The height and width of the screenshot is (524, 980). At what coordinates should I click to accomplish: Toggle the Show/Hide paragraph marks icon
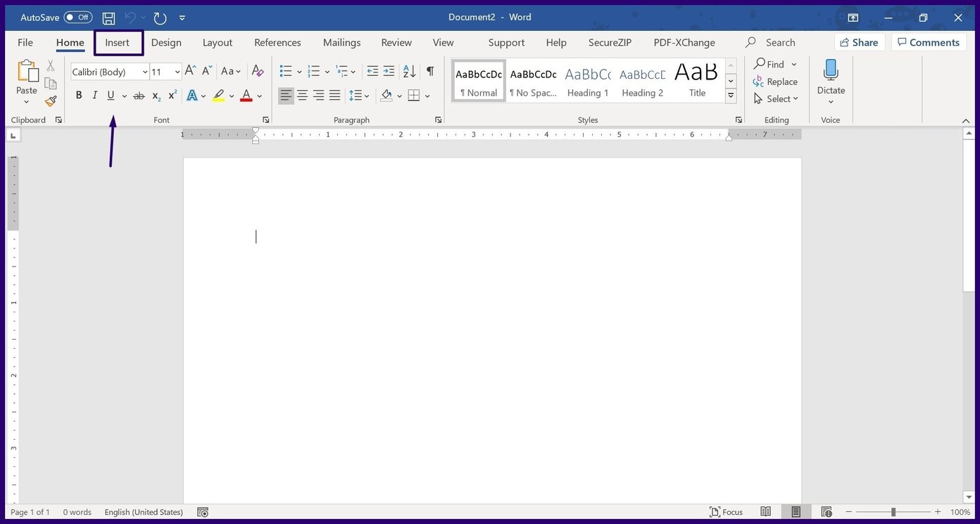point(430,71)
